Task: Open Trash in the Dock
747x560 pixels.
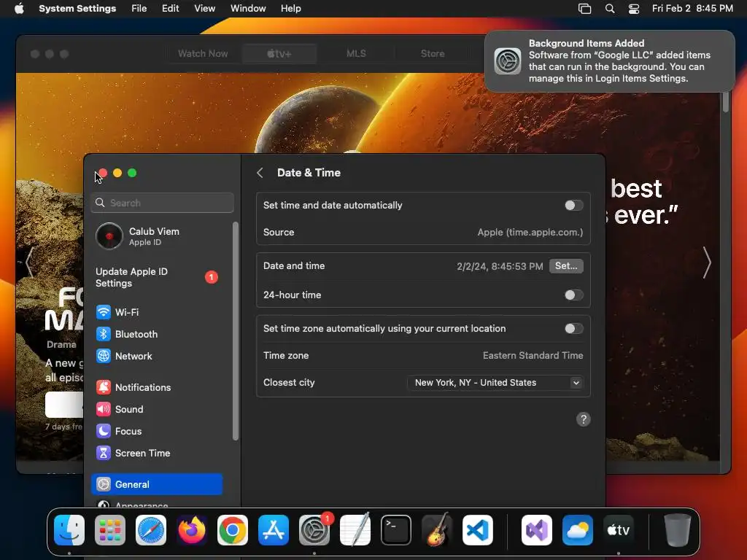Action: click(x=678, y=530)
